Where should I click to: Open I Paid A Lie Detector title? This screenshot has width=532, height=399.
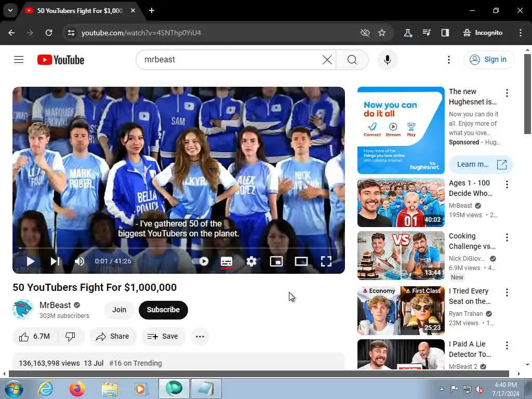pos(470,349)
